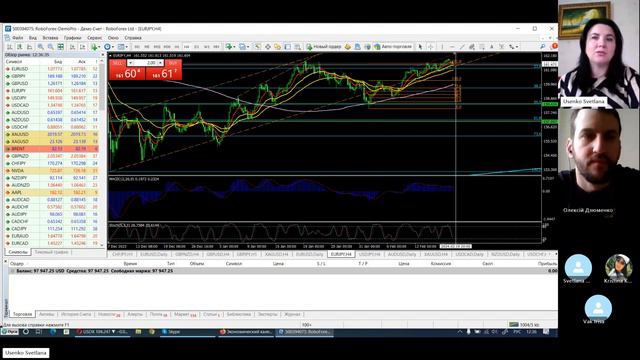Open the Справка menu
640x360 pixels.
coord(133,38)
